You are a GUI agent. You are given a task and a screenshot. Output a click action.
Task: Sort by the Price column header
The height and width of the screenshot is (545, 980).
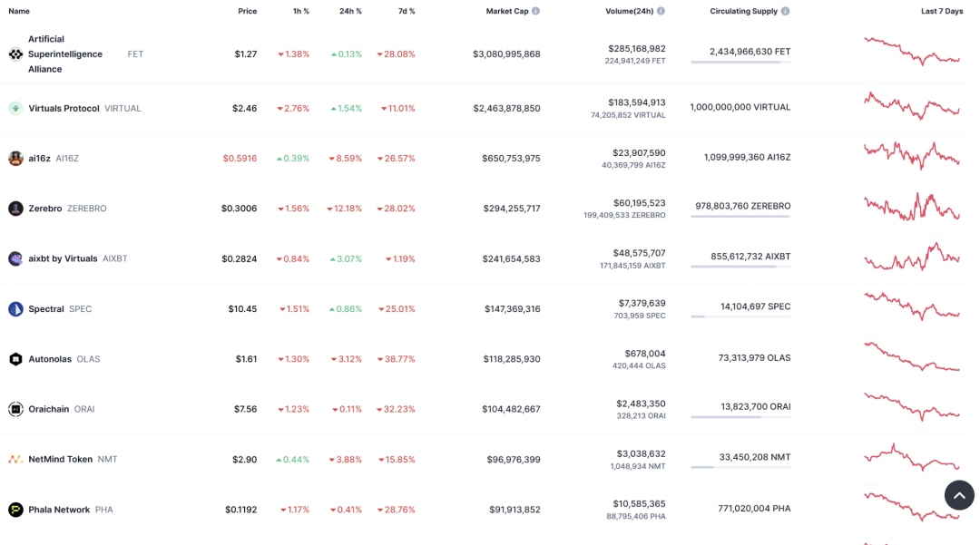pos(248,11)
